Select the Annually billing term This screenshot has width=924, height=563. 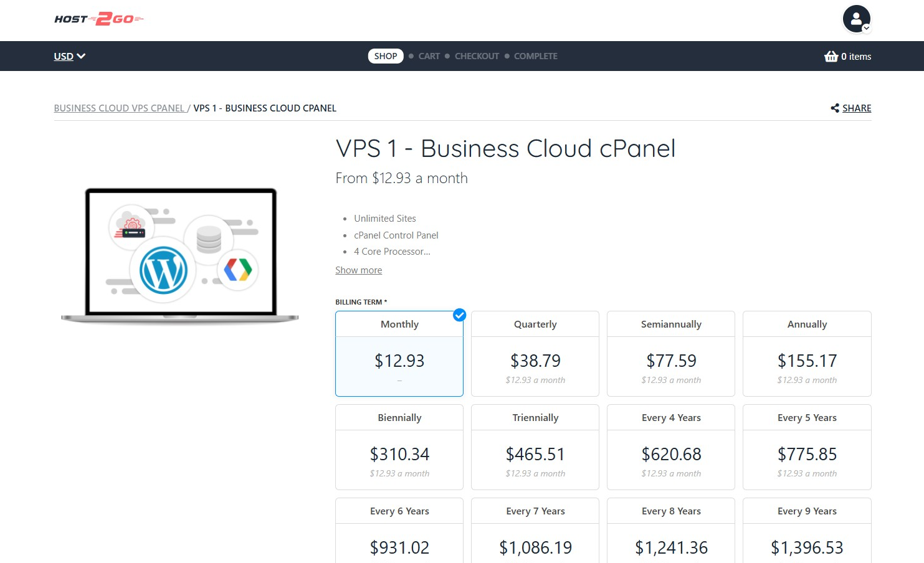[807, 354]
